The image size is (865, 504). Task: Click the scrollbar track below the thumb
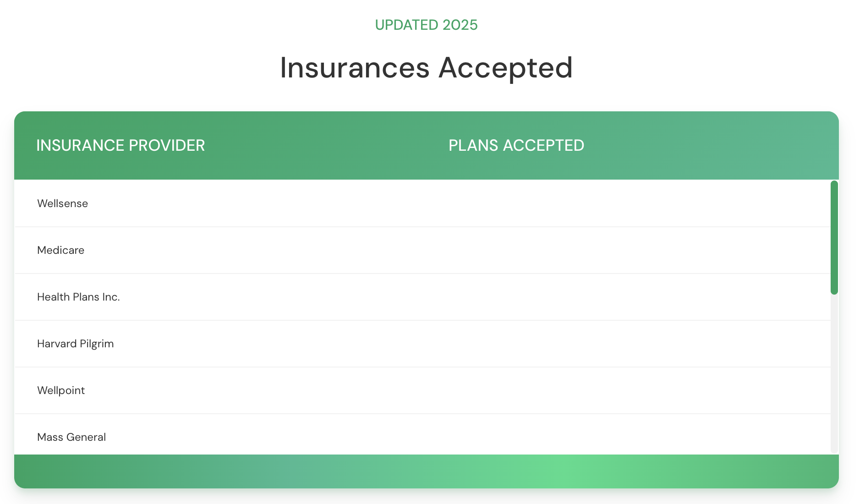(834, 373)
